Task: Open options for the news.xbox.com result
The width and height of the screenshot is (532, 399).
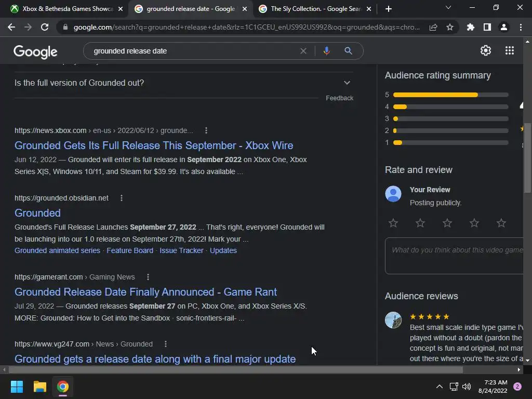Action: (206, 130)
